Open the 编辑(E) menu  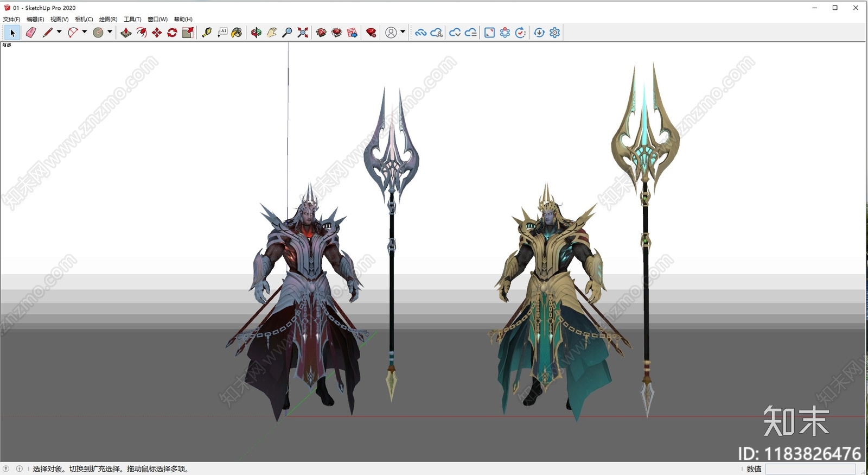(35, 19)
